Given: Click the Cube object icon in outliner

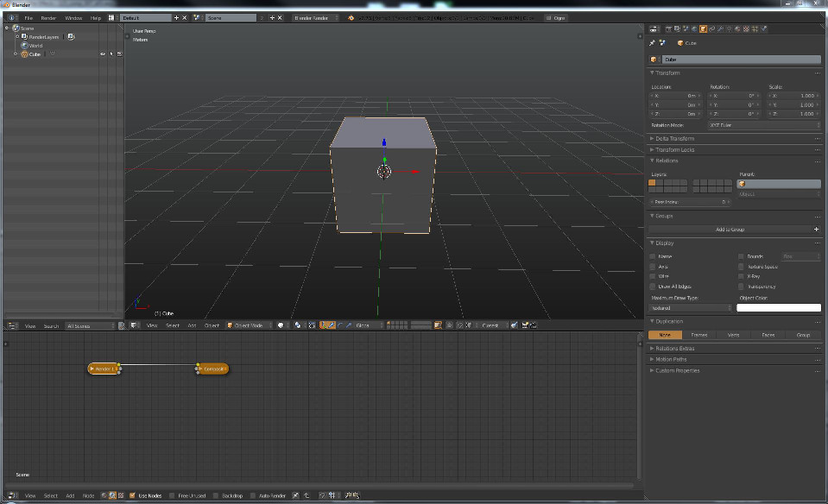Looking at the screenshot, I should (24, 54).
